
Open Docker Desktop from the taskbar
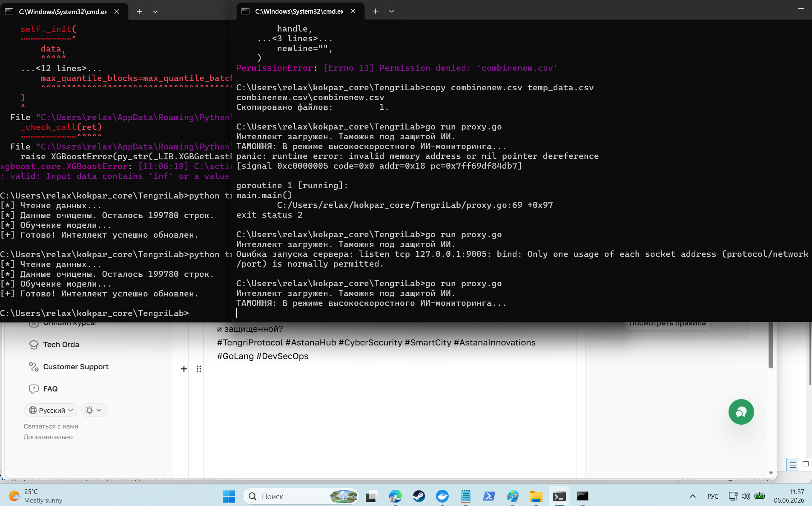tap(442, 496)
